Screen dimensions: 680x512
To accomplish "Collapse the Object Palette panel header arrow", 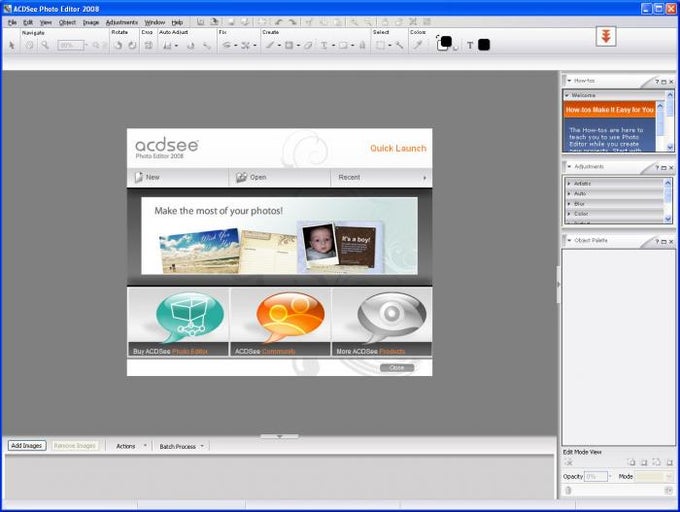I will tap(569, 240).
